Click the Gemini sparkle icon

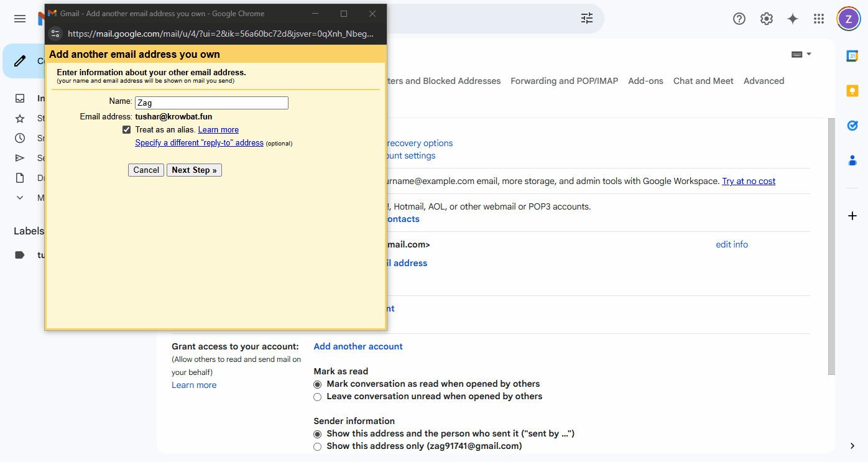coord(793,19)
